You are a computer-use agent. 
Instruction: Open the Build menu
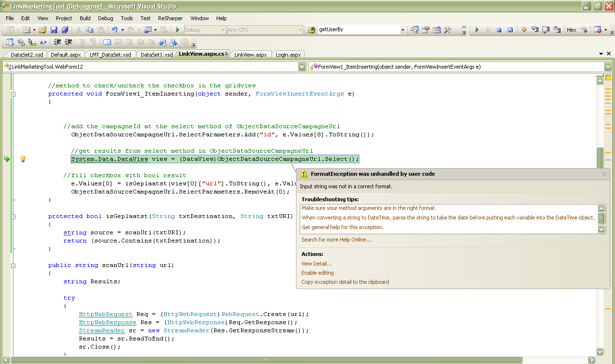click(x=85, y=18)
